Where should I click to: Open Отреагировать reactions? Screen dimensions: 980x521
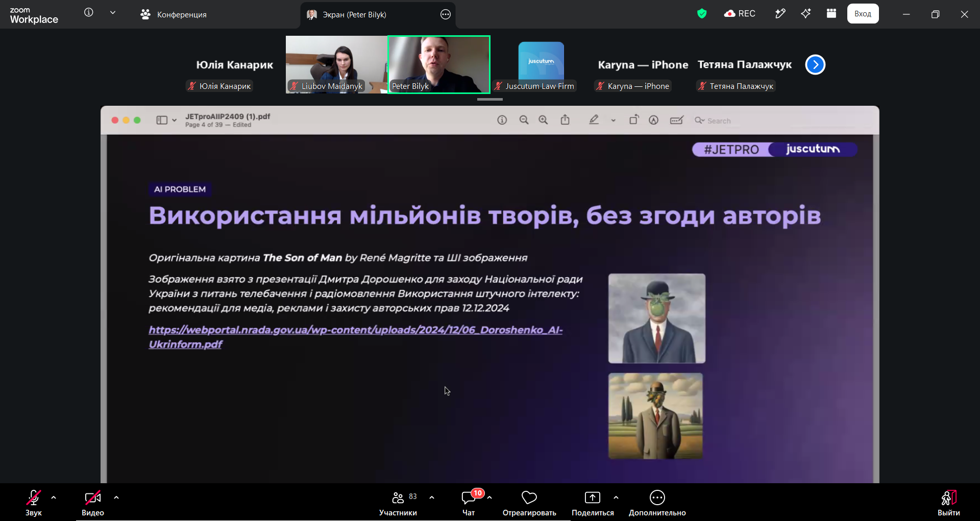pyautogui.click(x=529, y=503)
